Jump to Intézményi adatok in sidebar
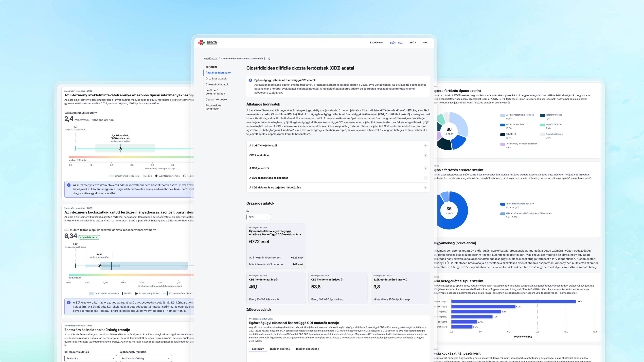 tap(217, 85)
